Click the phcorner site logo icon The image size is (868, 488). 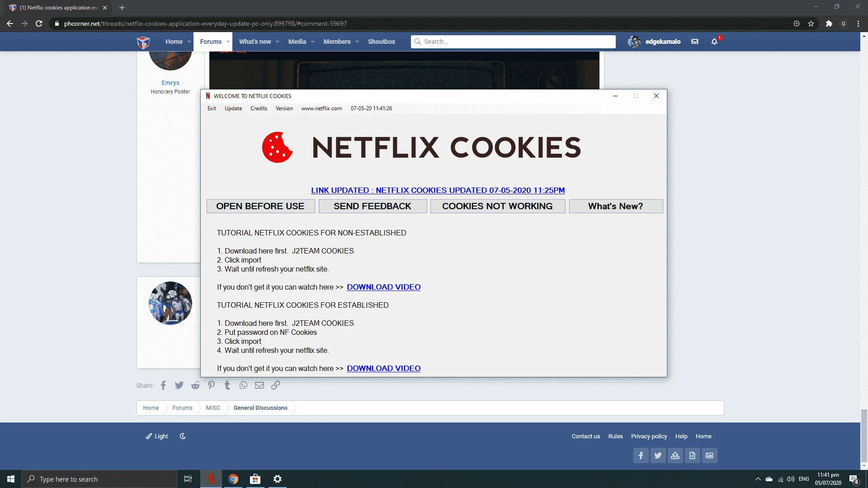click(143, 42)
